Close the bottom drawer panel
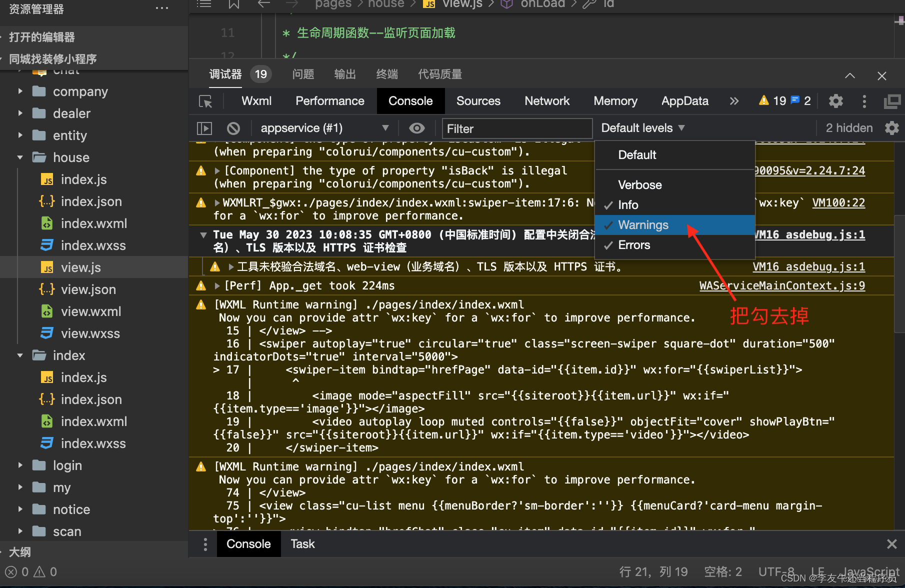Image resolution: width=905 pixels, height=588 pixels. click(x=891, y=544)
